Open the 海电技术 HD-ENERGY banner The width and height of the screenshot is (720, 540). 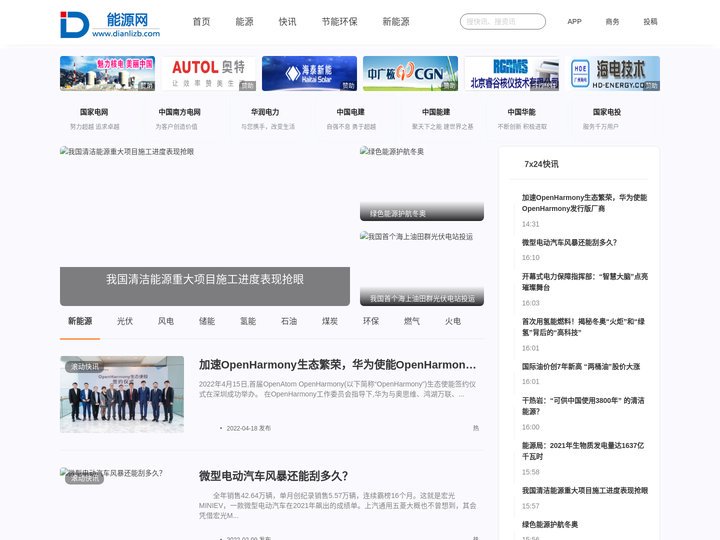point(613,73)
